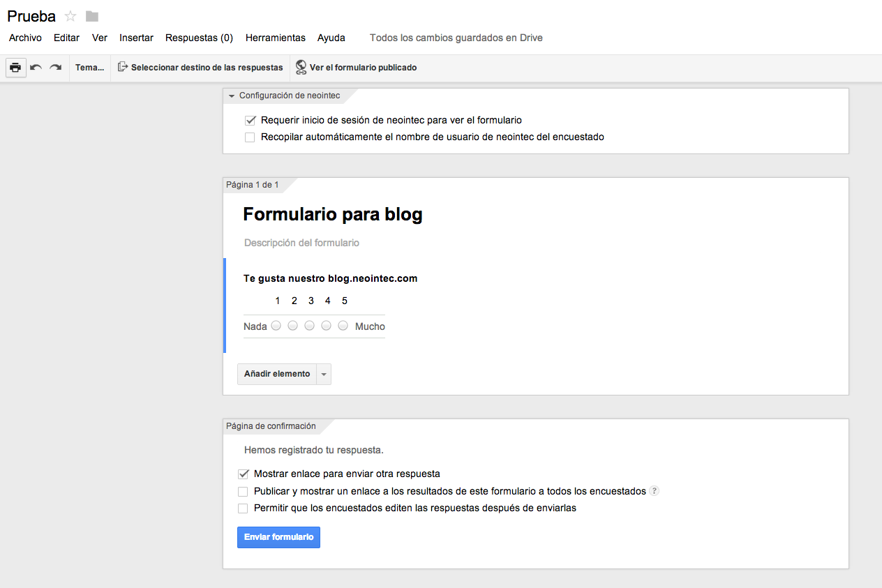Screen dimensions: 882x588
Task: Open the folder icon next to Prueba title
Action: click(x=92, y=16)
